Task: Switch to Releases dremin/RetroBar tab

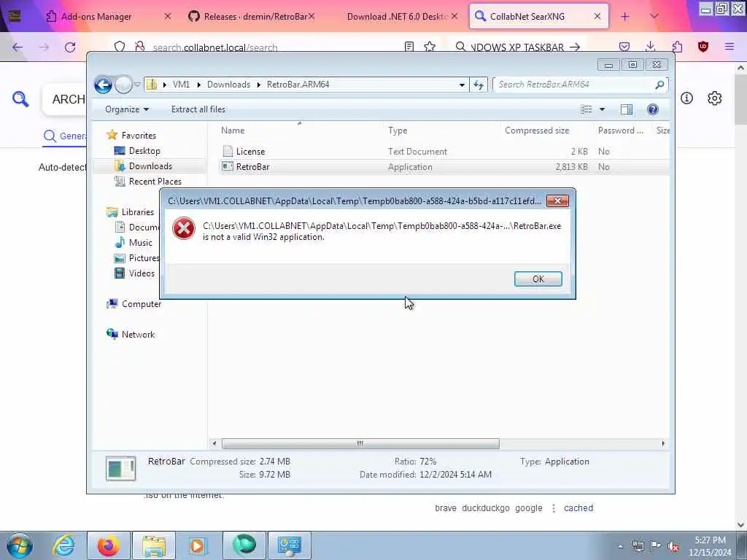Action: [252, 17]
